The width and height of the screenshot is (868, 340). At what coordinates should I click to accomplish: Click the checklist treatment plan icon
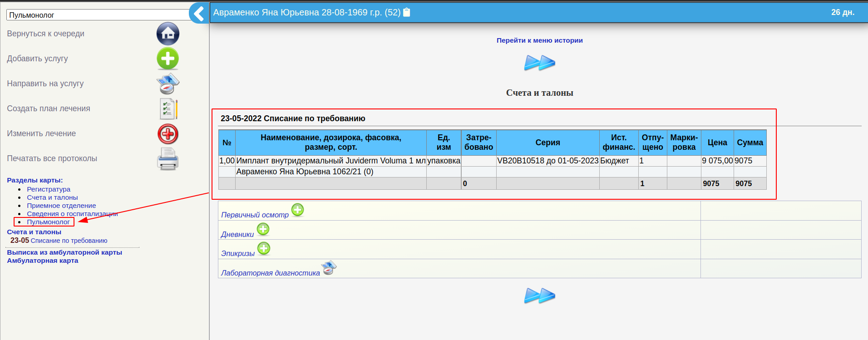[168, 109]
